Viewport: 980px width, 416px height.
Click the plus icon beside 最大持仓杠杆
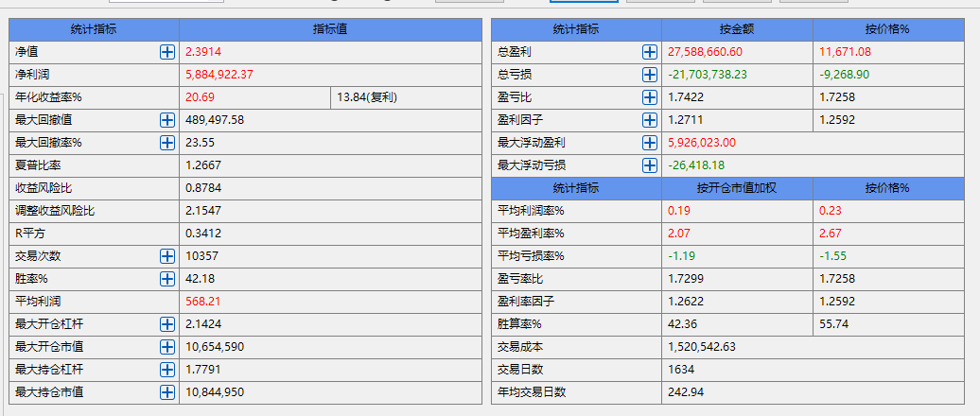click(x=167, y=370)
